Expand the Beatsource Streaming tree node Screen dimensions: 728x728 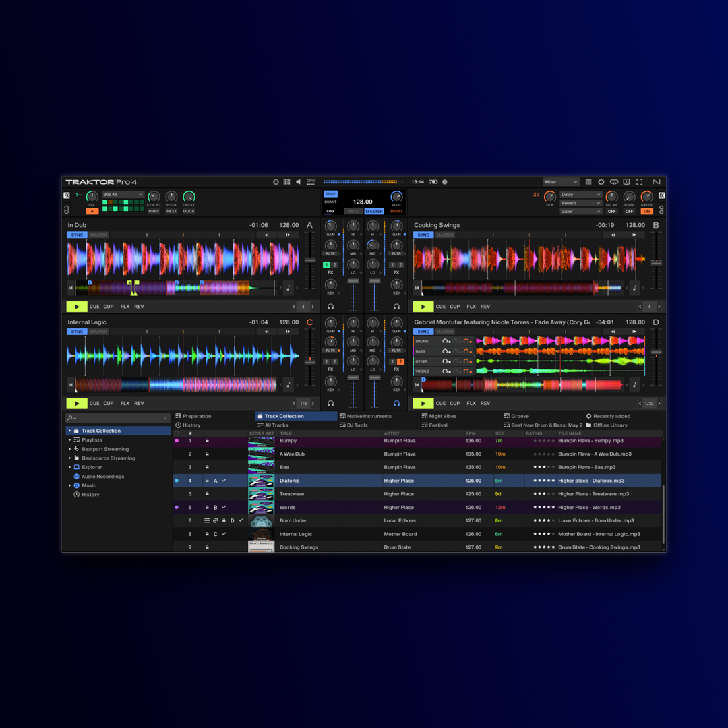pyautogui.click(x=70, y=458)
